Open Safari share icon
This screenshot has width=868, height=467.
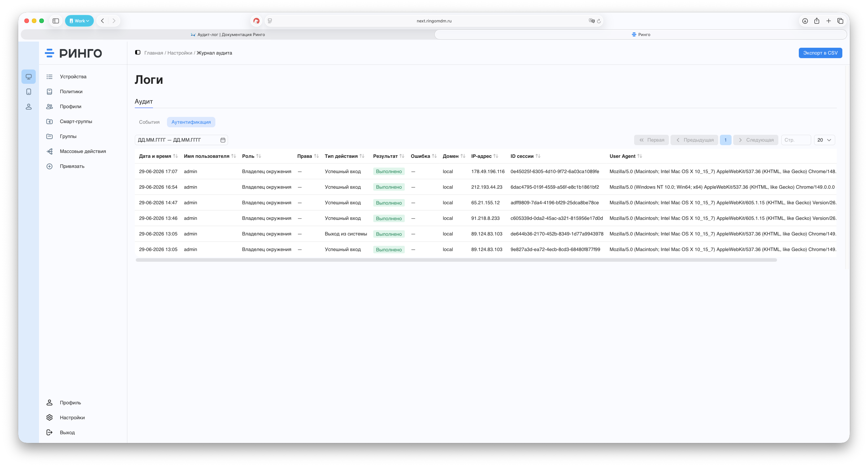point(817,21)
